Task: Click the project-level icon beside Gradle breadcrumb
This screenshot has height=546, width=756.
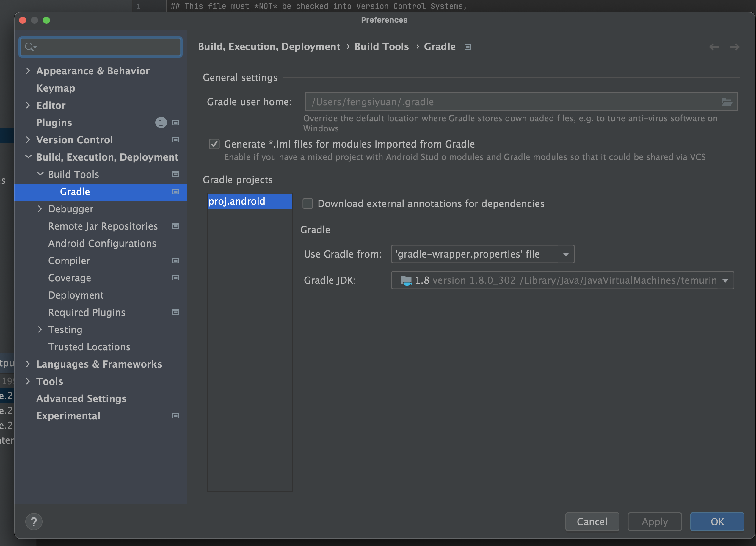Action: 468,47
